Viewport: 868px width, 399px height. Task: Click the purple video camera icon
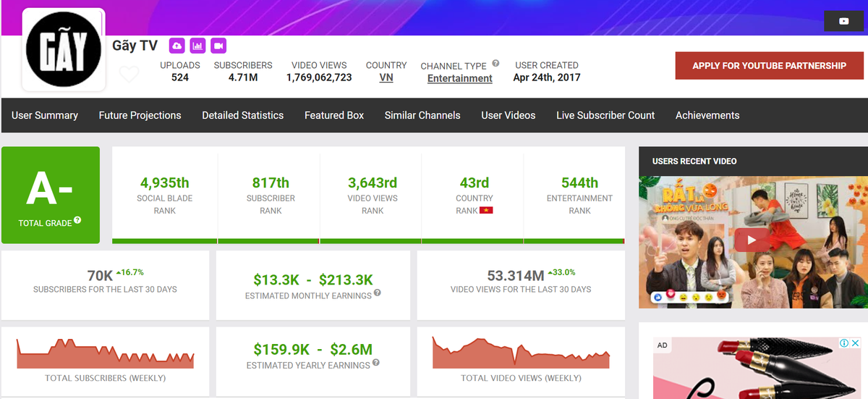coord(218,46)
